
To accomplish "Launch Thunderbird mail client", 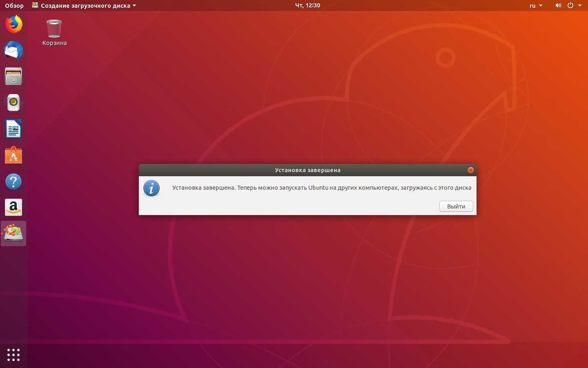I will 13,50.
